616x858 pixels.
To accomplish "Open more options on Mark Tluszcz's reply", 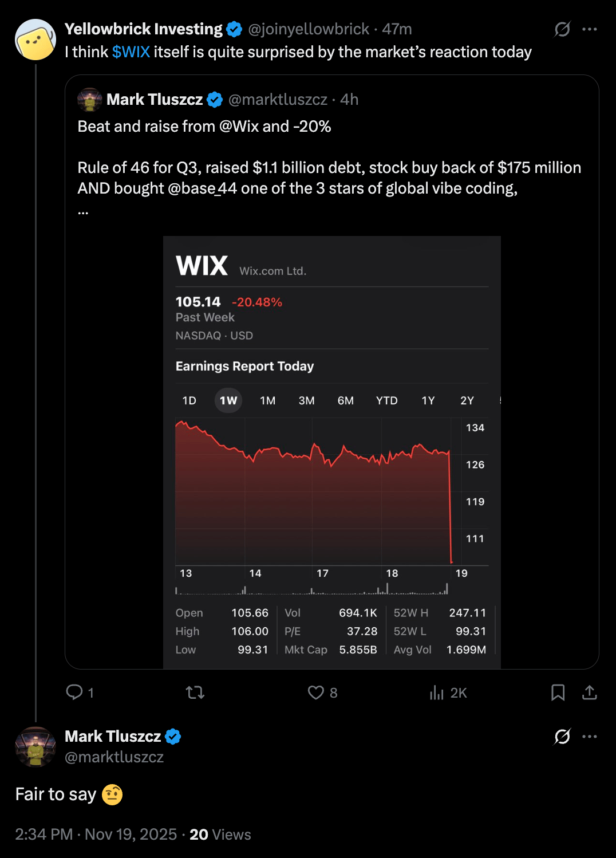I will click(589, 737).
